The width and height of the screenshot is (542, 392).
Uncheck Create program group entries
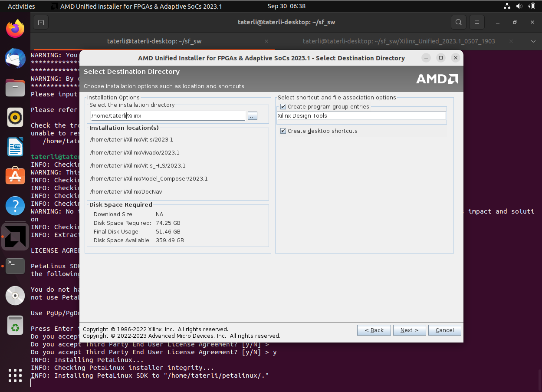pos(283,107)
